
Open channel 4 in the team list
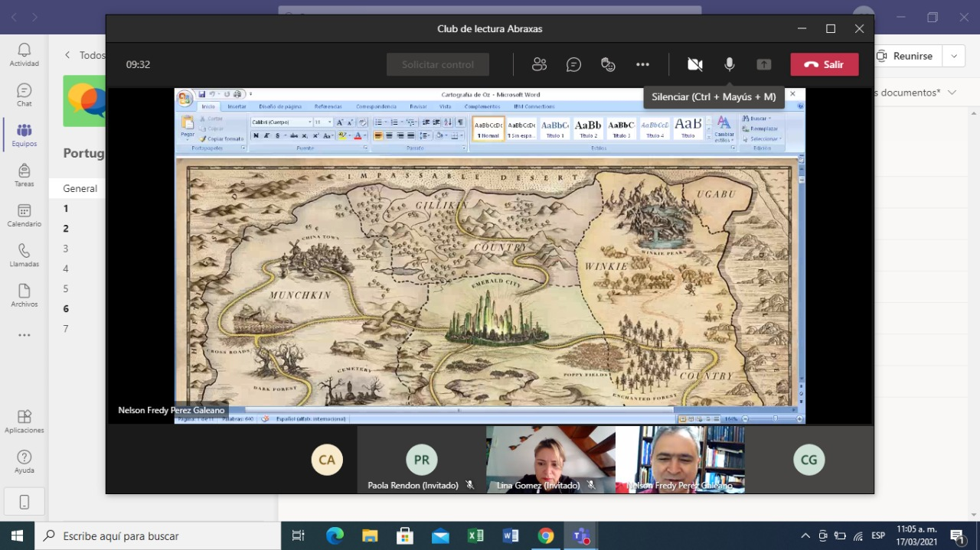(x=66, y=268)
